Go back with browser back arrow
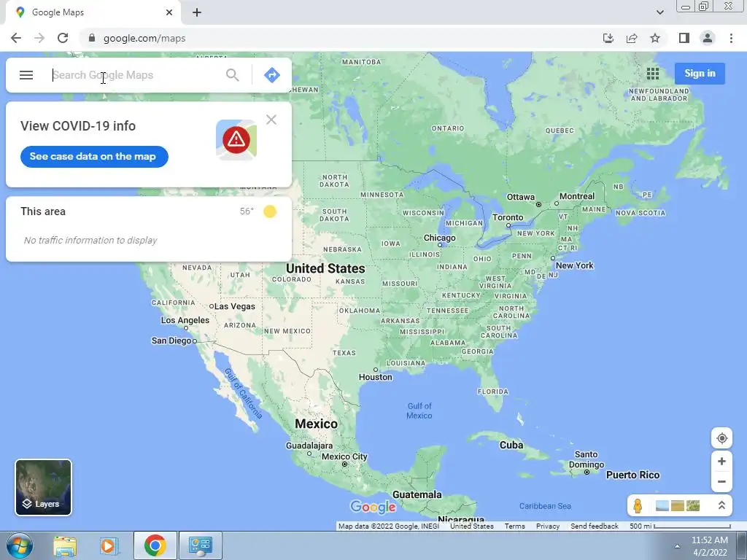 click(x=16, y=38)
